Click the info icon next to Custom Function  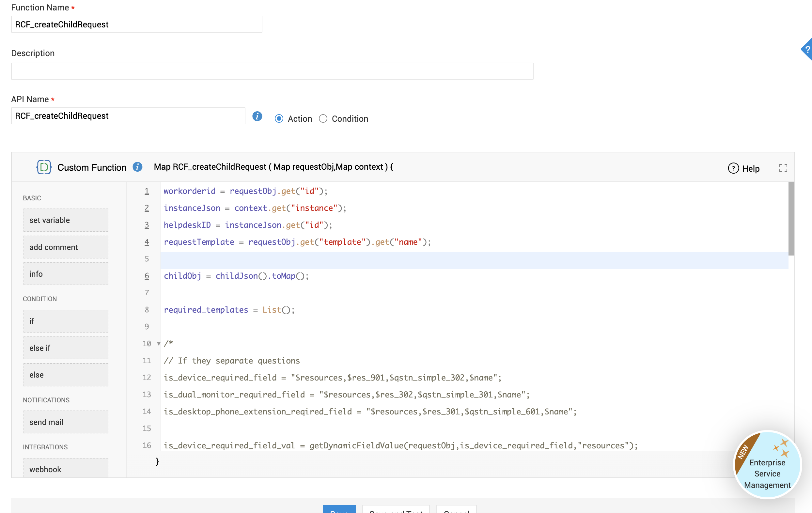pos(137,167)
